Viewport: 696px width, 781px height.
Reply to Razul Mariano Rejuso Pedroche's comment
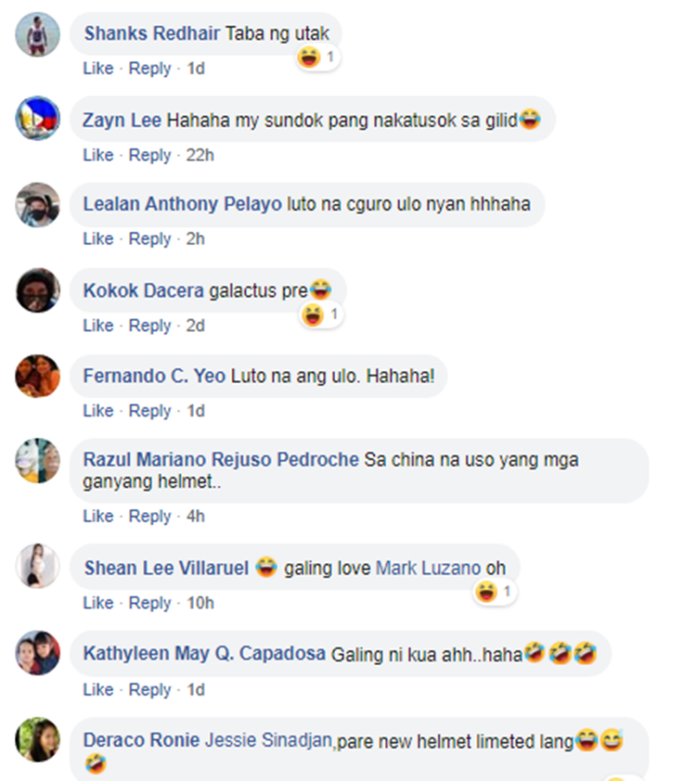(150, 517)
